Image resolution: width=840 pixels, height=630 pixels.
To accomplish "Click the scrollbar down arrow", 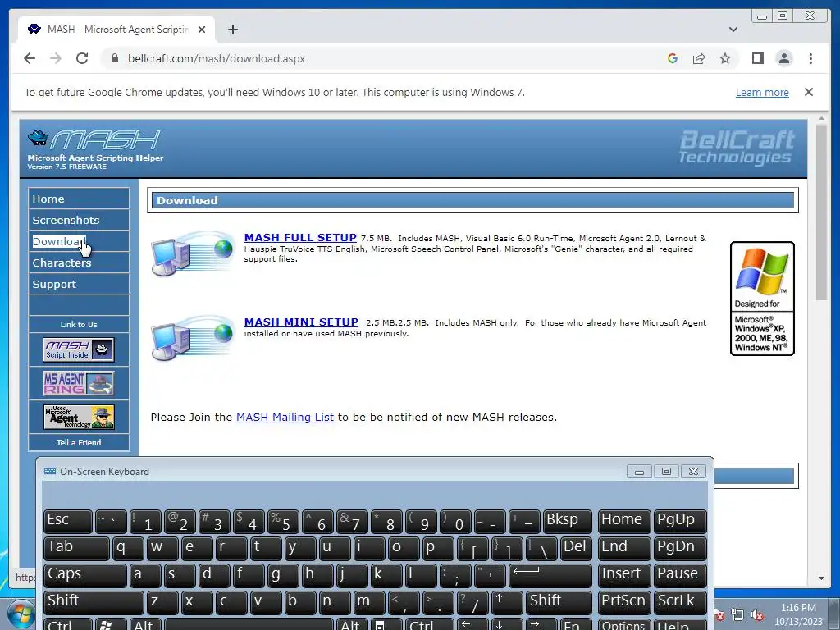I will (x=821, y=578).
